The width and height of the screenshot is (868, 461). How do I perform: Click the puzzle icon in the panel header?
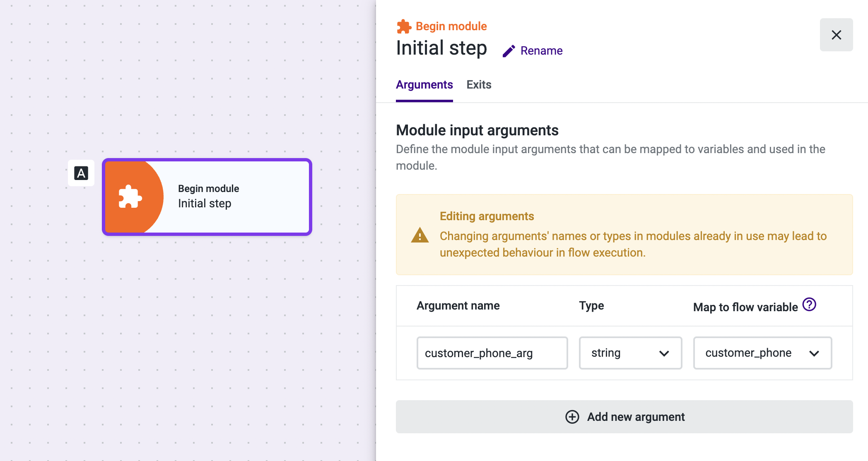point(404,26)
